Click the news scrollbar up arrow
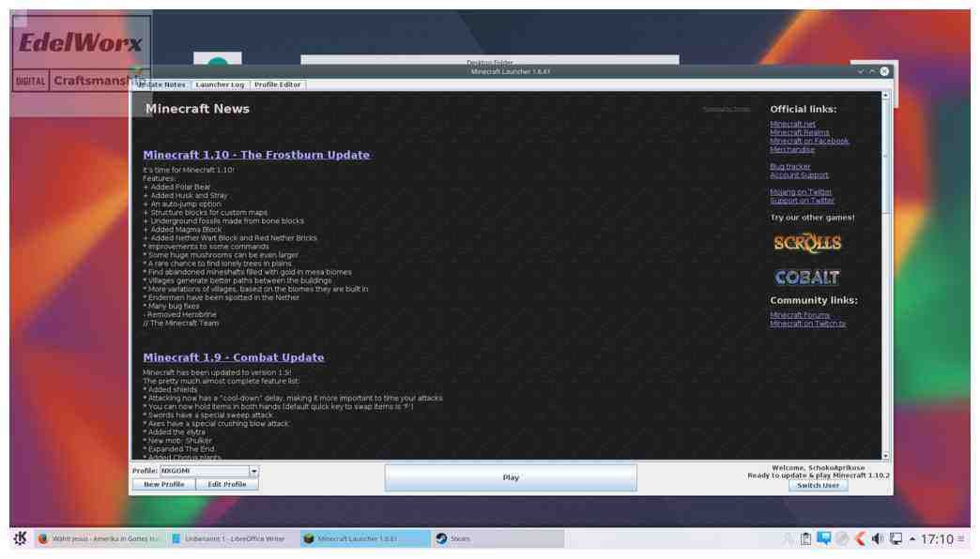Image resolution: width=980 pixels, height=559 pixels. click(885, 96)
